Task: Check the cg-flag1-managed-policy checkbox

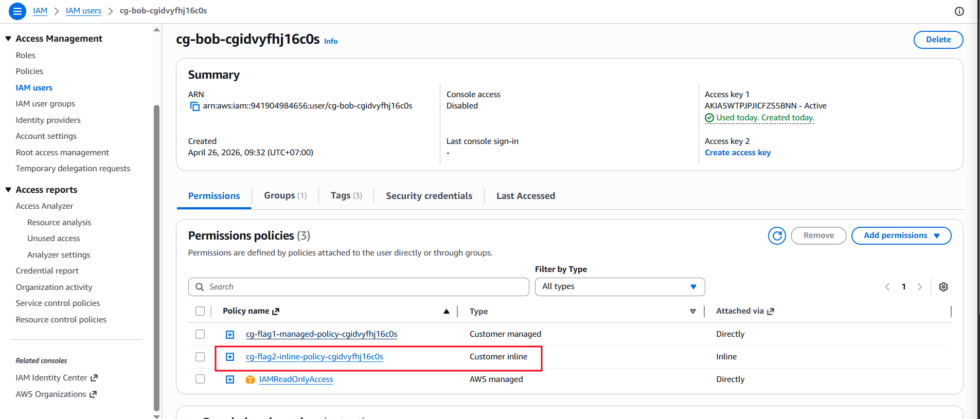Action: pos(200,334)
